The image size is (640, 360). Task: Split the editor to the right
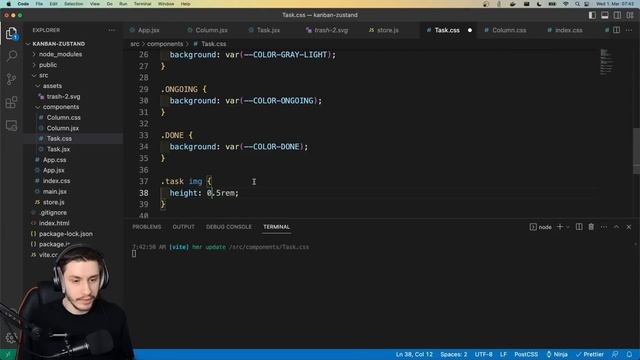616,30
